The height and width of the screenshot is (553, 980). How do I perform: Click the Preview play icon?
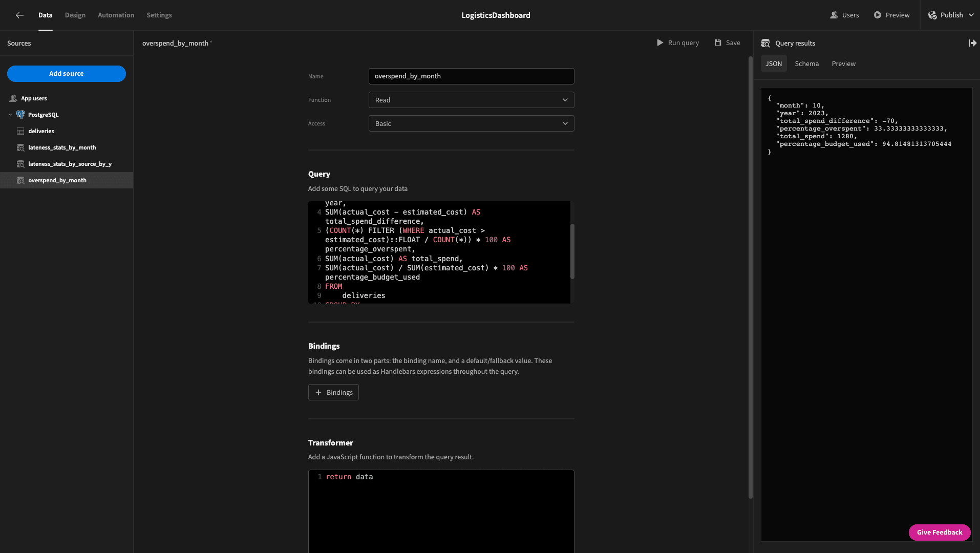tap(878, 15)
